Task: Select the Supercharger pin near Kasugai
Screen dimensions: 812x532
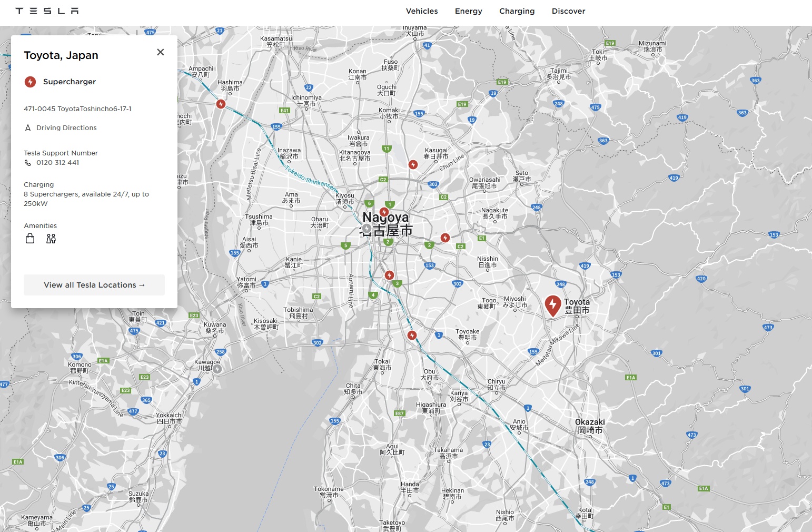Action: point(413,165)
